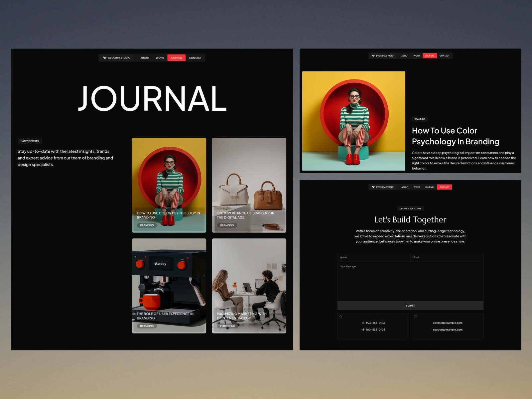Viewport: 532px width, 399px height.
Task: Open the How To Use Color Psychology headline
Action: coord(455,136)
